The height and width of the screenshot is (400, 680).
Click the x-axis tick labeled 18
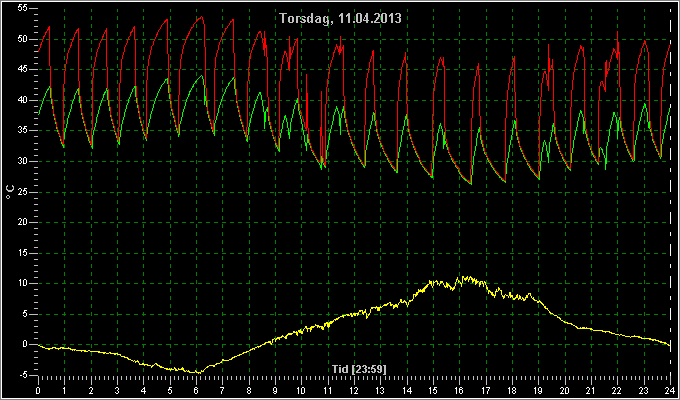point(511,390)
